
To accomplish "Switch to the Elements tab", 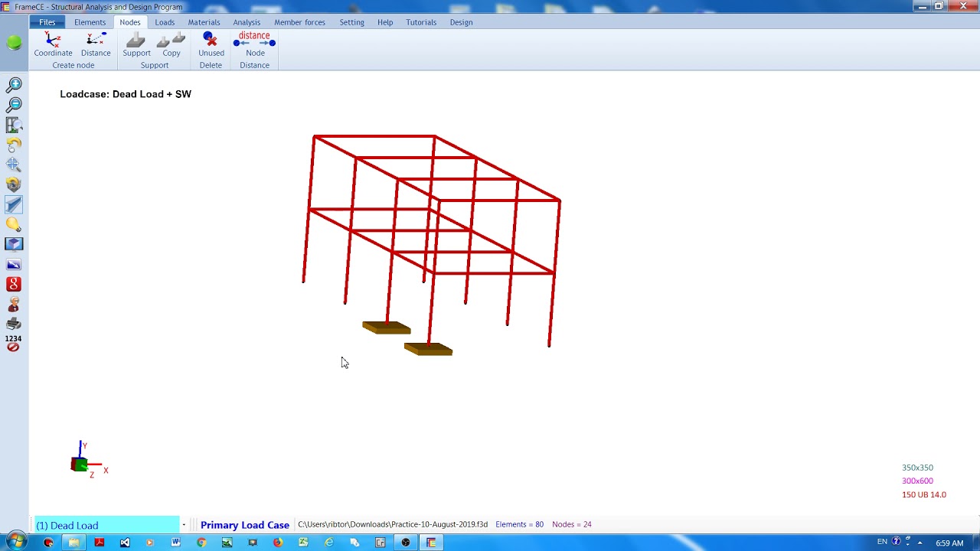I will click(90, 22).
